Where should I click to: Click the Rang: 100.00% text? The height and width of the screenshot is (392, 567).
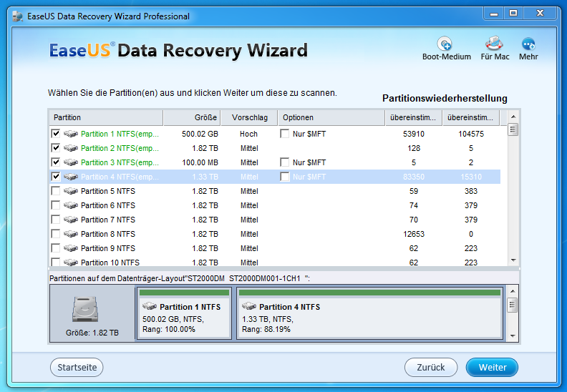(x=169, y=329)
